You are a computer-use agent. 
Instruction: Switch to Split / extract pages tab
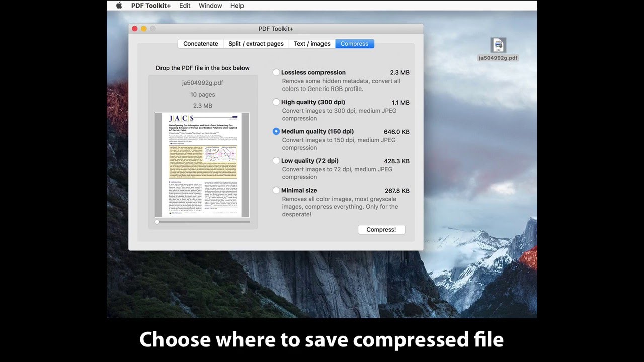[x=256, y=44]
